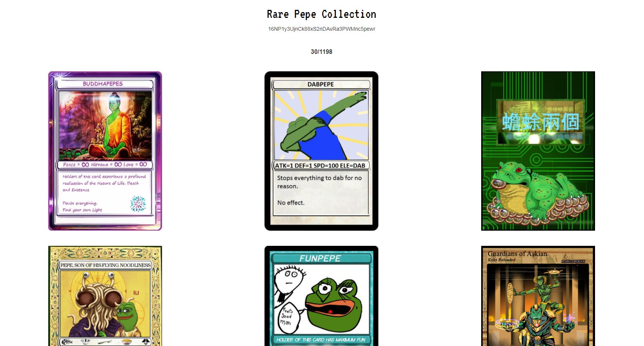This screenshot has height=346, width=644.
Task: Select the green toad on coins card
Action: (x=538, y=151)
